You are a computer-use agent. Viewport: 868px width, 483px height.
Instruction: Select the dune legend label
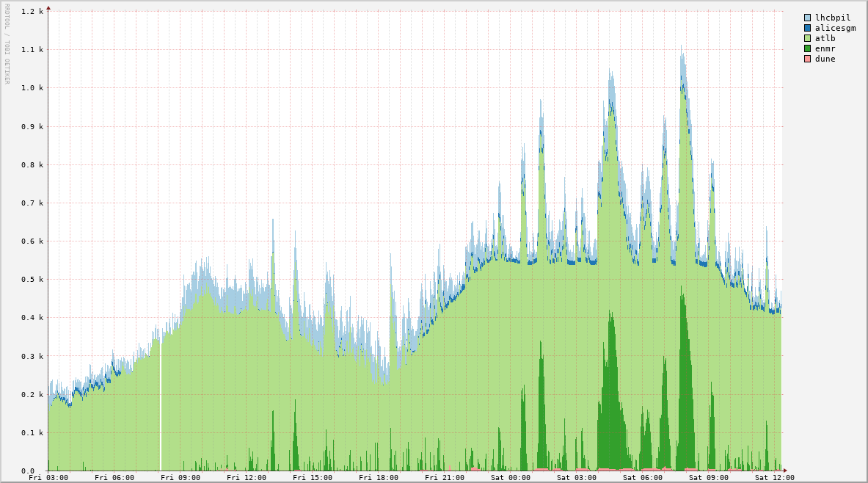[x=825, y=59]
